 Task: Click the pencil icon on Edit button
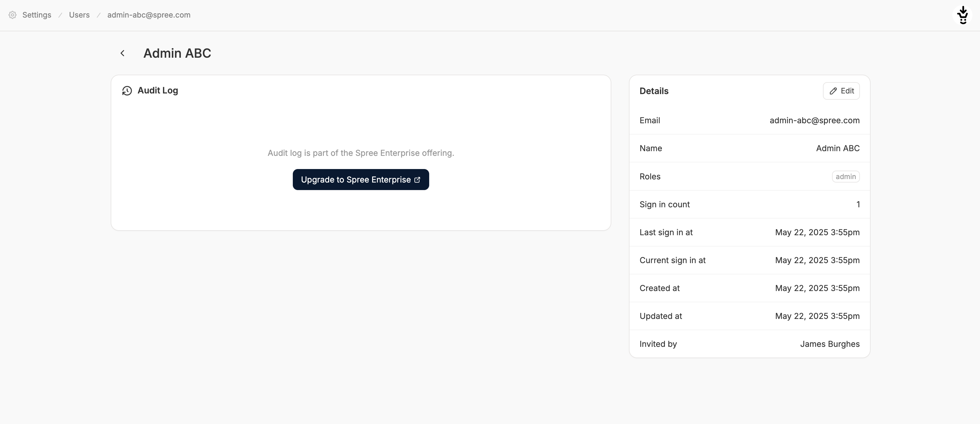pyautogui.click(x=833, y=91)
